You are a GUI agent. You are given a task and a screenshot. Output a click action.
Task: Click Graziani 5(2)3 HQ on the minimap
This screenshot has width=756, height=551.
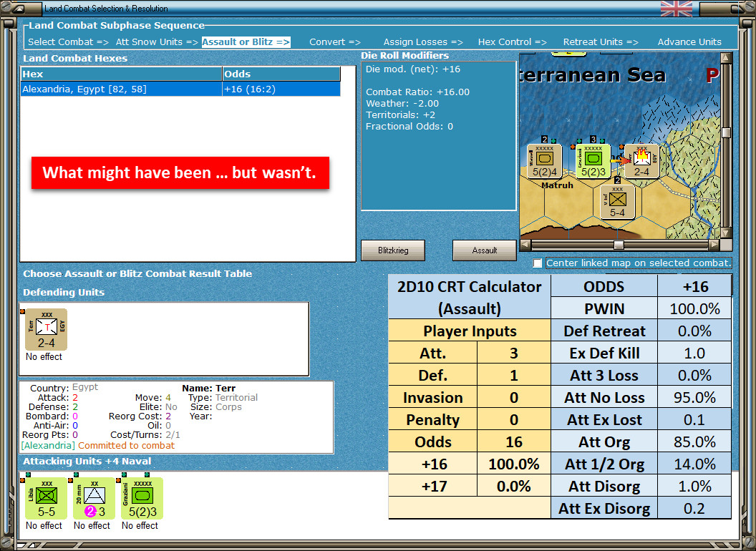click(x=593, y=162)
